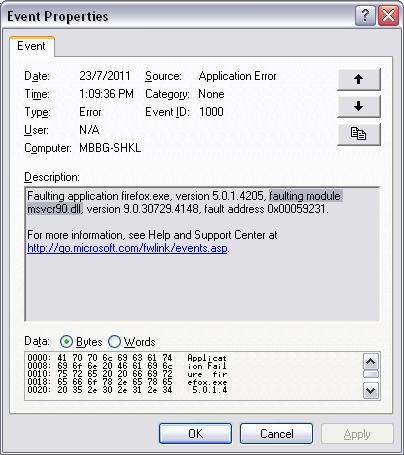Click the time value 1:09:36 PM
Screen dimensions: 404x455
click(106, 94)
